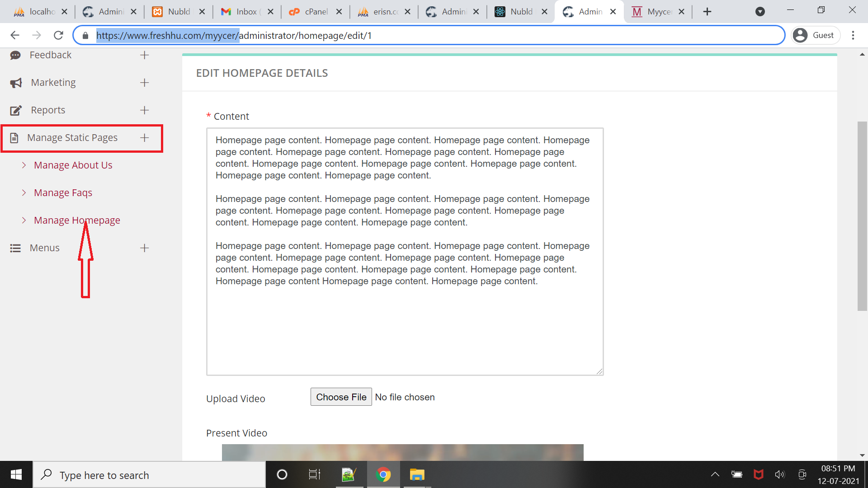This screenshot has height=488, width=868.
Task: Click the Manage Static Pages document icon
Action: 14,138
